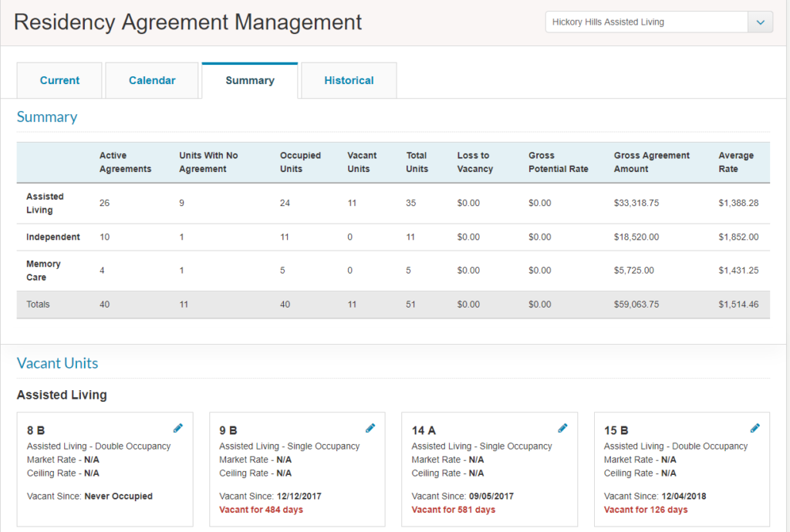The image size is (790, 532).
Task: Select the Totals row label
Action: 38,305
